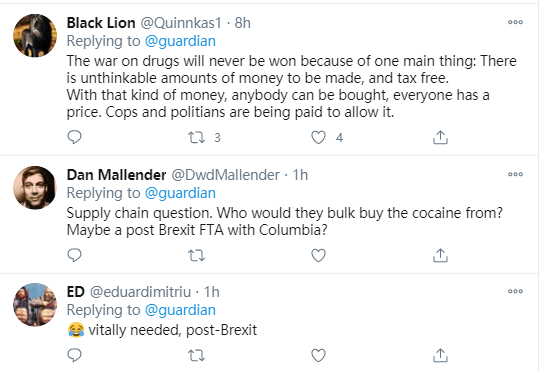The height and width of the screenshot is (371, 560).
Task: Open more options for Black Lion's tweet
Action: [x=515, y=22]
